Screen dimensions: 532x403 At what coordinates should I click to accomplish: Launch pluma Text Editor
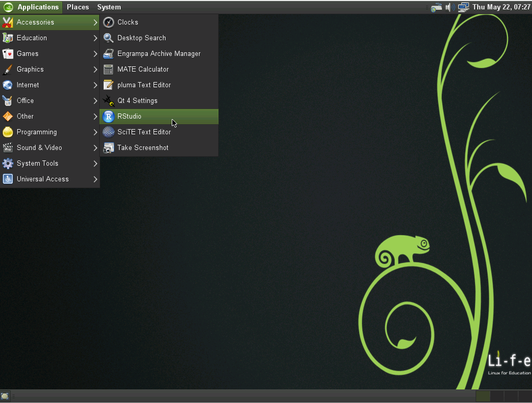pos(159,85)
